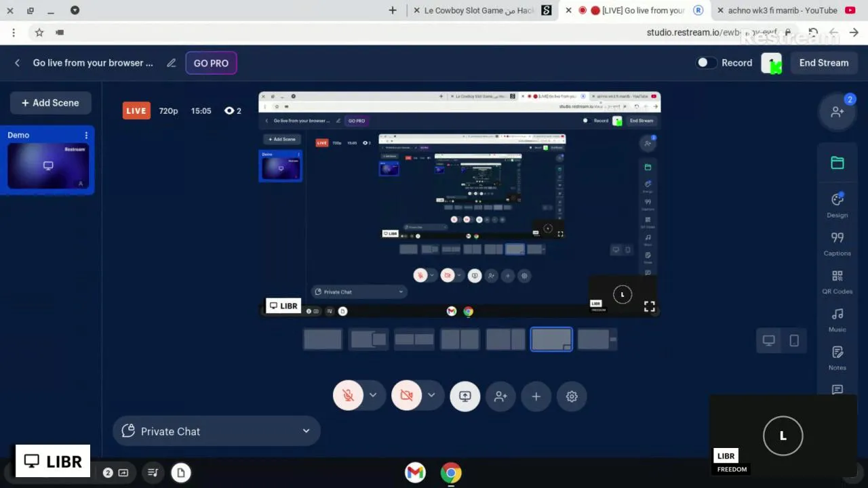Click the 15:05 stream timer
The width and height of the screenshot is (868, 488).
(201, 110)
